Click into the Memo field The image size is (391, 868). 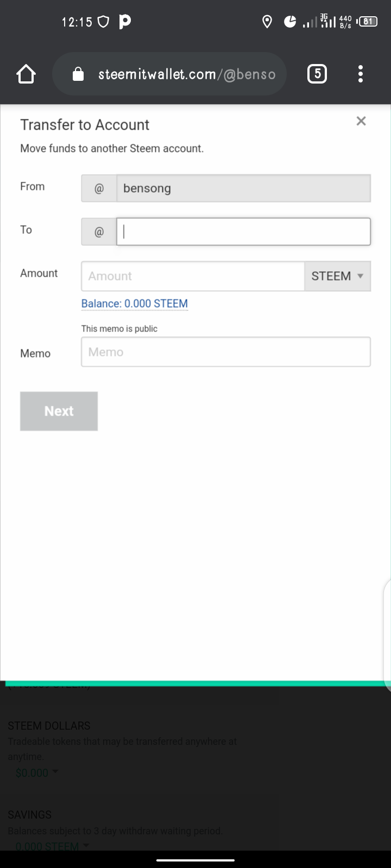tap(226, 352)
